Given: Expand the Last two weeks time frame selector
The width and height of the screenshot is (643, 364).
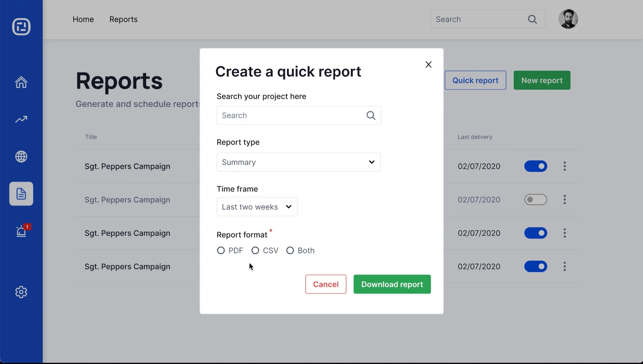Looking at the screenshot, I should [x=256, y=207].
